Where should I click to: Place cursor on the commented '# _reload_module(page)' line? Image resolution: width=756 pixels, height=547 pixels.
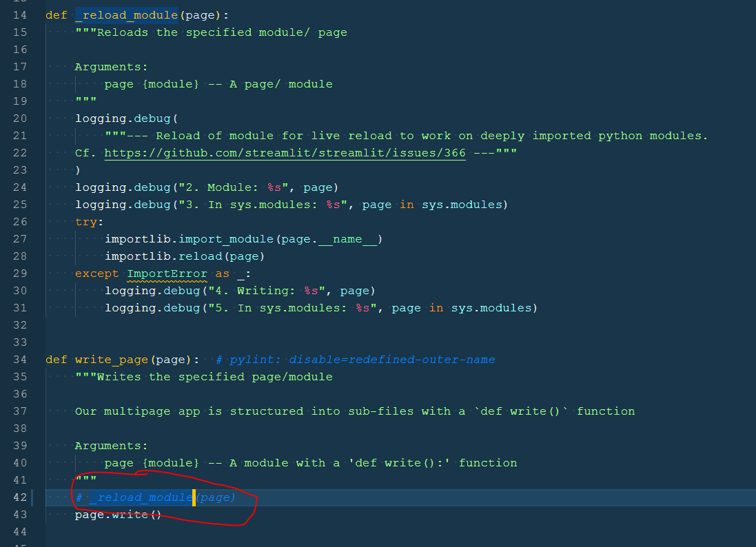pyautogui.click(x=156, y=497)
